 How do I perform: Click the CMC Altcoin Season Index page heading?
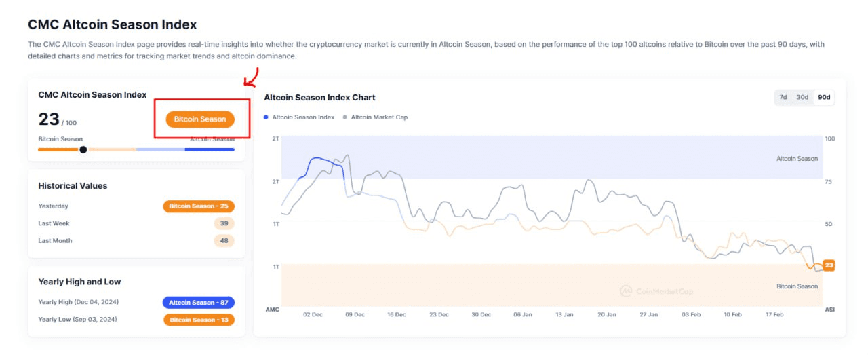point(112,24)
